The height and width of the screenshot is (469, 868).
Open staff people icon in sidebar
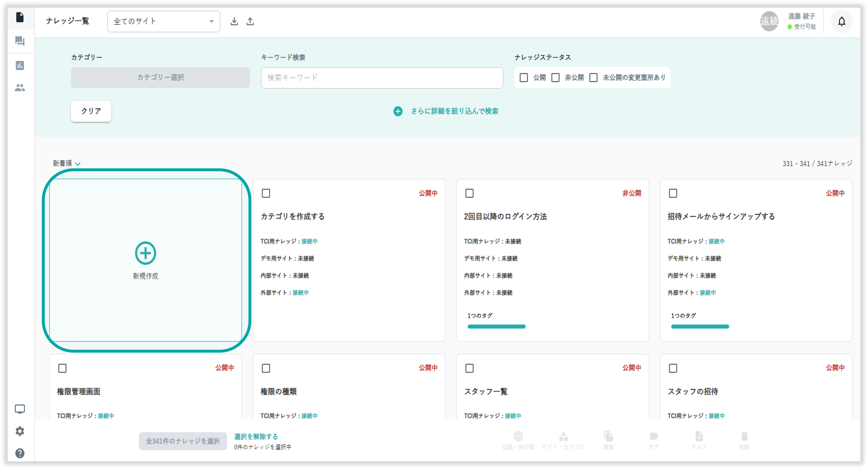click(20, 88)
